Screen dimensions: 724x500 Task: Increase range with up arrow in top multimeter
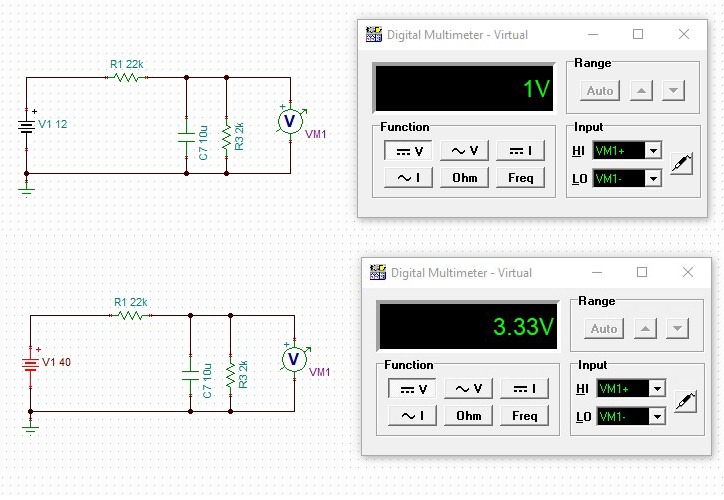[x=641, y=90]
